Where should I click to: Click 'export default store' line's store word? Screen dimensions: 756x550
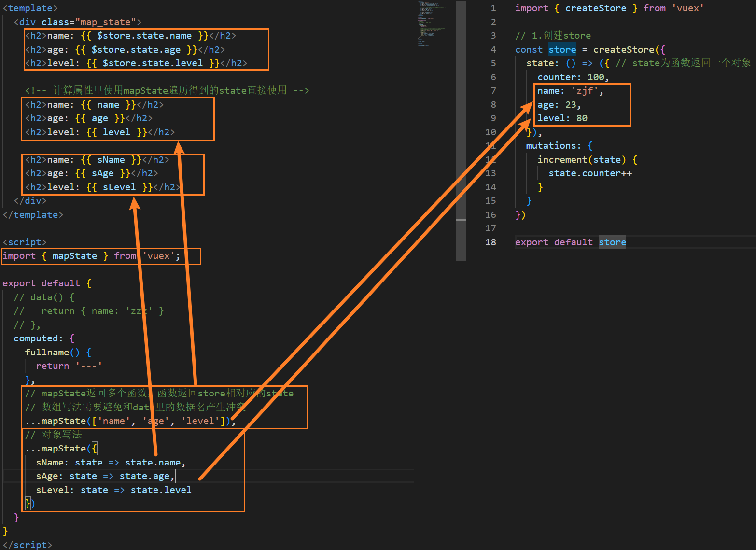[x=612, y=242]
